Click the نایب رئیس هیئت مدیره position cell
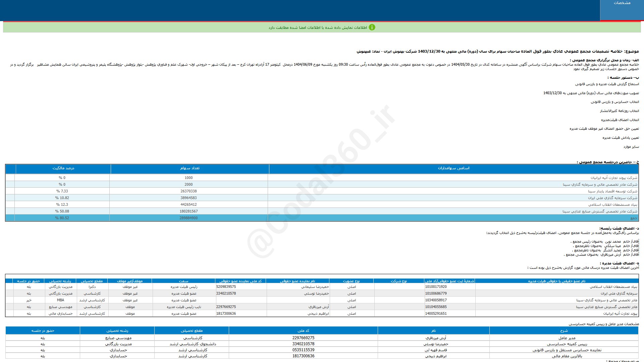 tap(184, 307)
